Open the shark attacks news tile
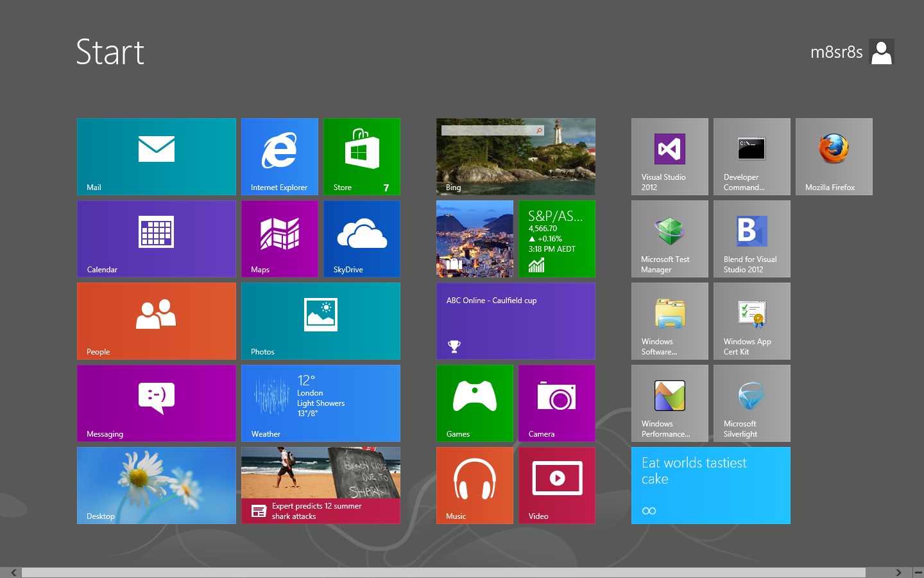This screenshot has height=578, width=924. [321, 486]
